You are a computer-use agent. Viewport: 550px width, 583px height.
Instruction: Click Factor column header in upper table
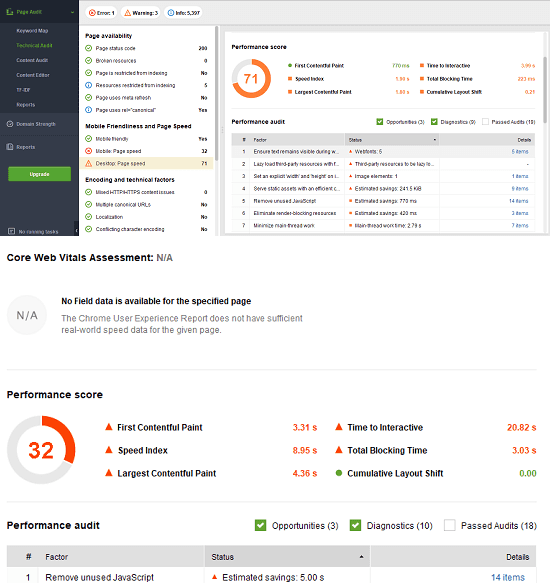297,140
